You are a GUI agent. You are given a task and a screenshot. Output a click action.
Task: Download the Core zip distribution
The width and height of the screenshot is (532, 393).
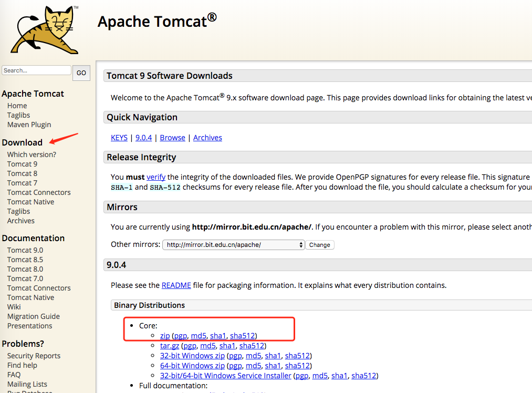165,336
